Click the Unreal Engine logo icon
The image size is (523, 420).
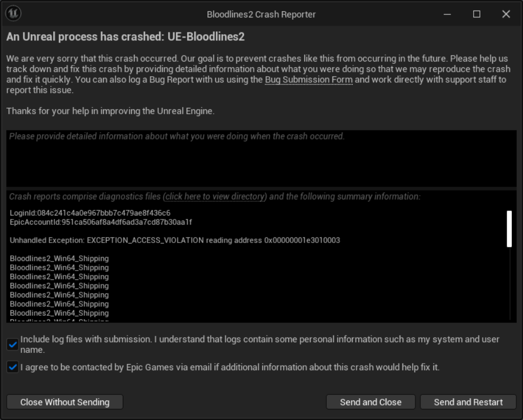point(13,13)
